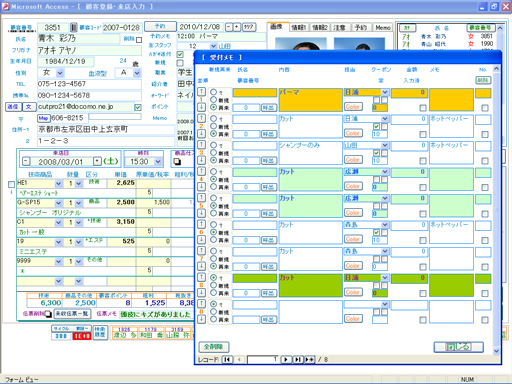Open staff dropdown showing 山田 in row 3
512x384 pixels.
385,145
